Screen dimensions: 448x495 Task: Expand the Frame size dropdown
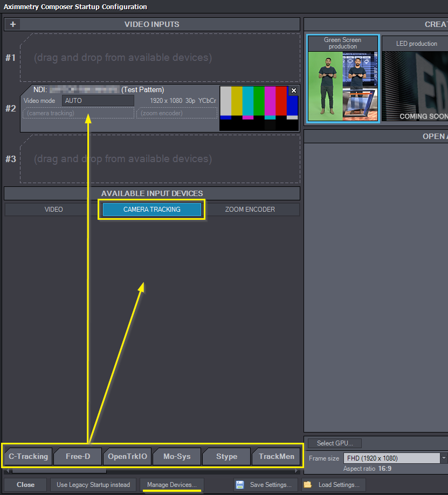[x=444, y=458]
